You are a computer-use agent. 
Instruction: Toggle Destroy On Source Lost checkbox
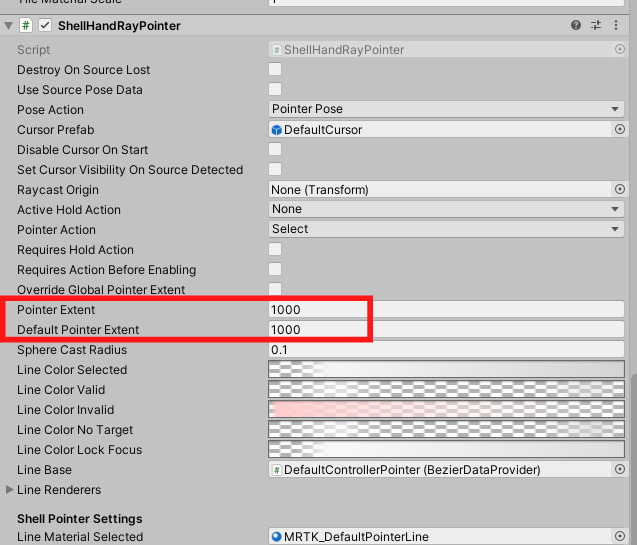click(x=275, y=69)
